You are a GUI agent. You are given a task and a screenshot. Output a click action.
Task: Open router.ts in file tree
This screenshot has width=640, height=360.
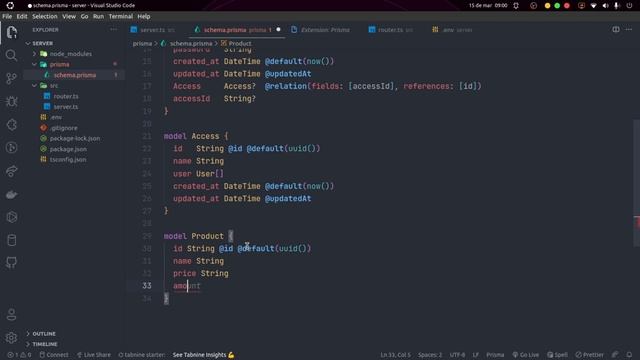66,96
